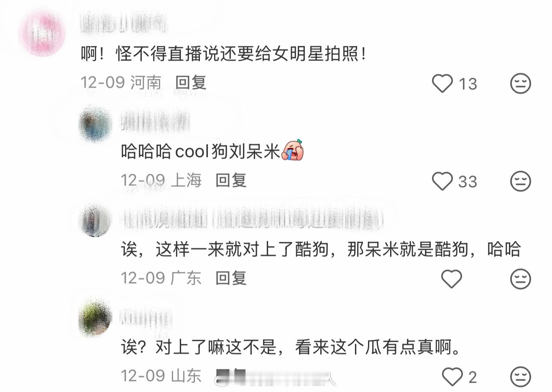The width and height of the screenshot is (552, 392).
Task: Open the blurred username above 啊！怪不得直播 comment
Action: (x=124, y=23)
